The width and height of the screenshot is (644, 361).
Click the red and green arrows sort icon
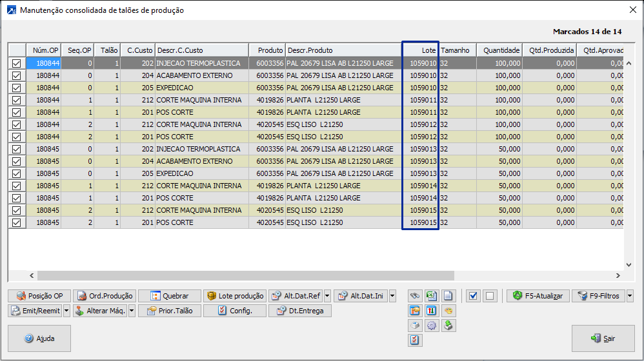pyautogui.click(x=432, y=311)
